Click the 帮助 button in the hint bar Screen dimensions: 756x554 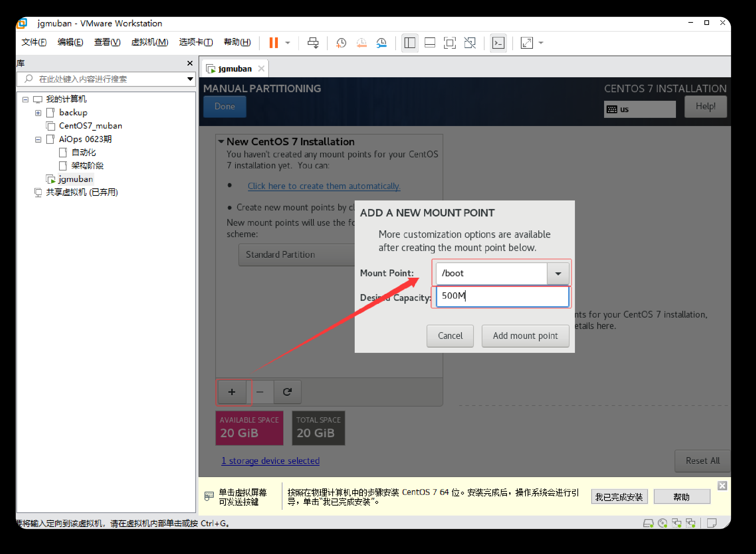(682, 497)
